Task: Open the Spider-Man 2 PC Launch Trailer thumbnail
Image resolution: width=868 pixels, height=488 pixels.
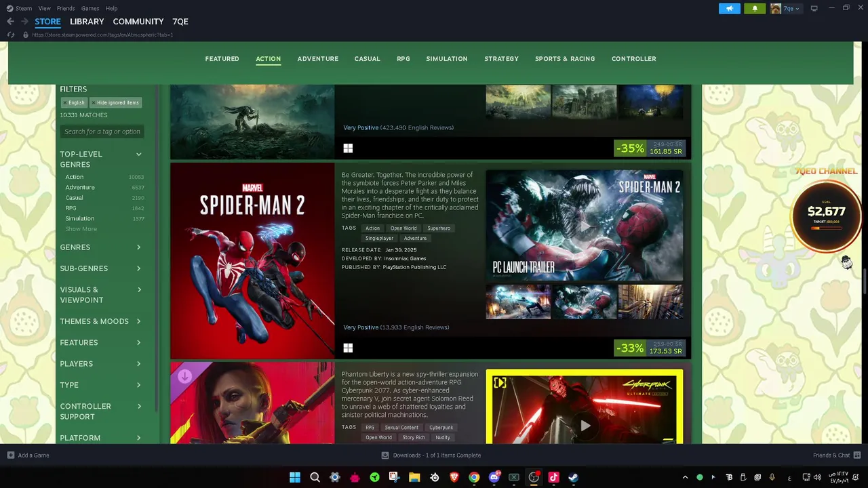Action: pos(585,225)
